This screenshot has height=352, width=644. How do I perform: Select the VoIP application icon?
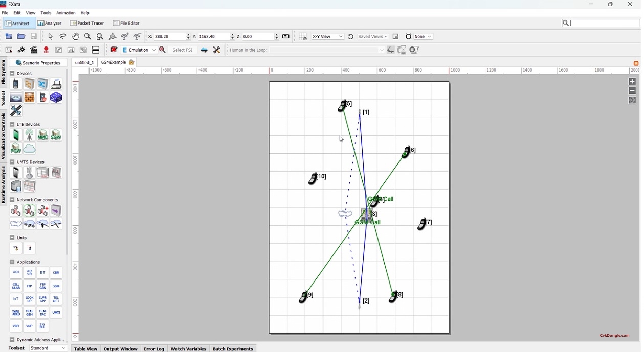(29, 326)
